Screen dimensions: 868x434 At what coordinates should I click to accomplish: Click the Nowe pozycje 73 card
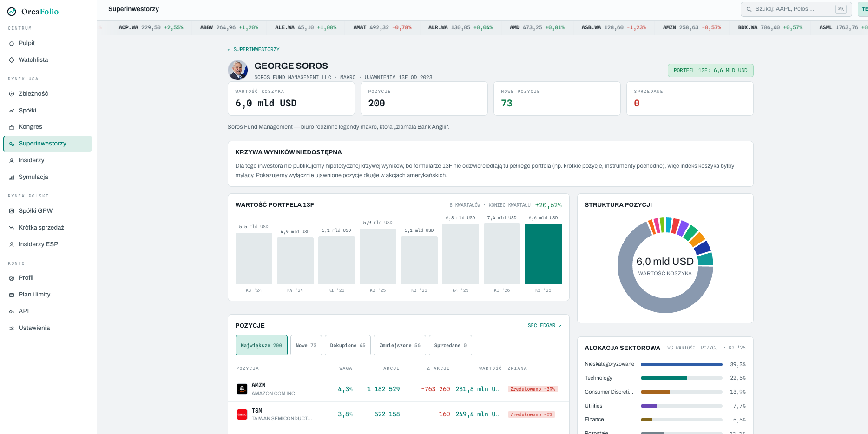pos(557,99)
